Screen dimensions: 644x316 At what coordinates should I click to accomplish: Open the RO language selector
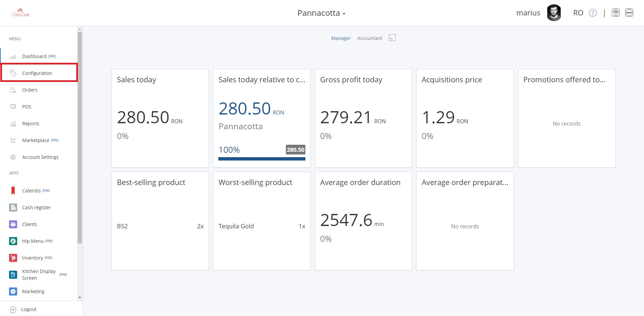click(578, 13)
